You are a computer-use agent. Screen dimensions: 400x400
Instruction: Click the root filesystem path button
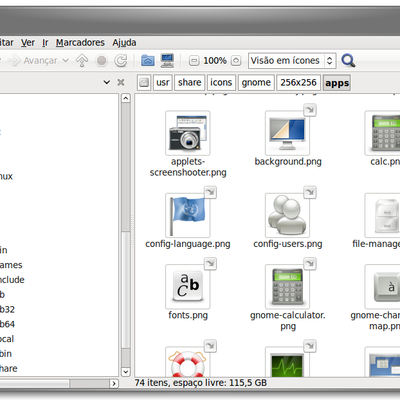coord(144,82)
